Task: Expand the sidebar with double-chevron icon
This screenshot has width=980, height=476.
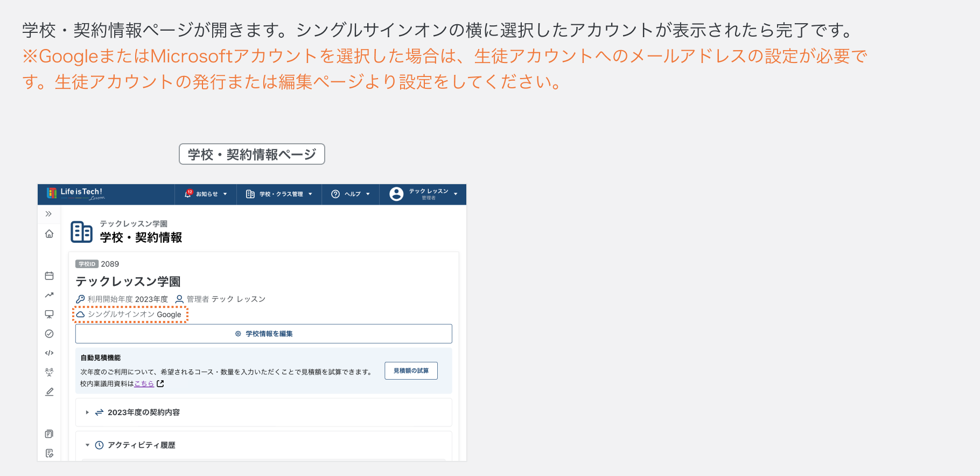Action: point(48,214)
